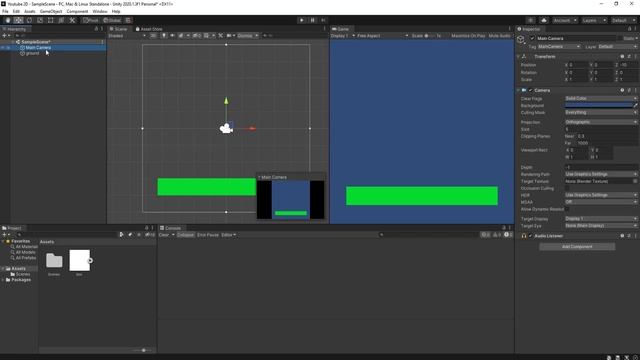Select Main Camera in Hierarchy
Viewport: 640px width, 360px height.
click(38, 48)
